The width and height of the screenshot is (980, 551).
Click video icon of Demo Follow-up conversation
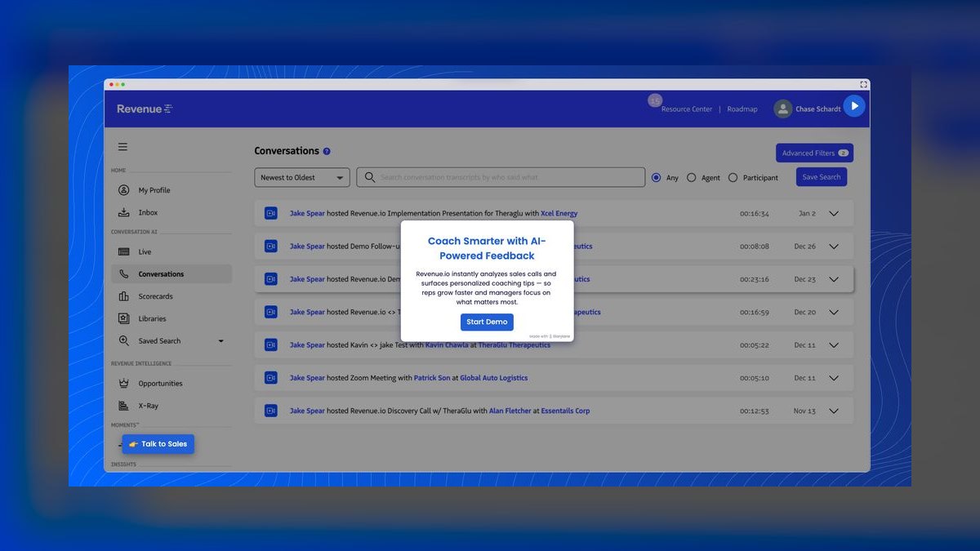[271, 247]
